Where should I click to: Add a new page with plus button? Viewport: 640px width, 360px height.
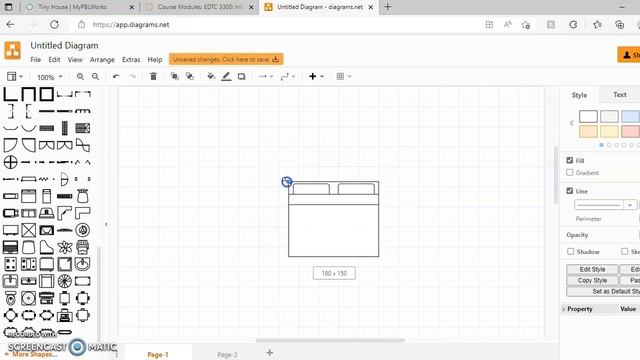tap(269, 353)
